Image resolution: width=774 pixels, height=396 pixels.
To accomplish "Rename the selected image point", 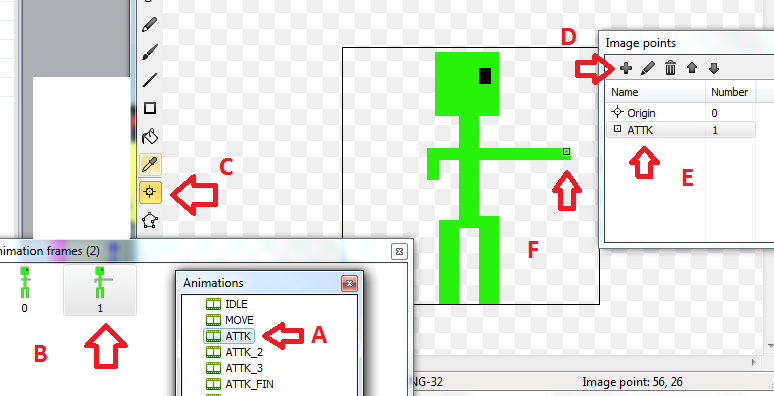I will pos(648,68).
